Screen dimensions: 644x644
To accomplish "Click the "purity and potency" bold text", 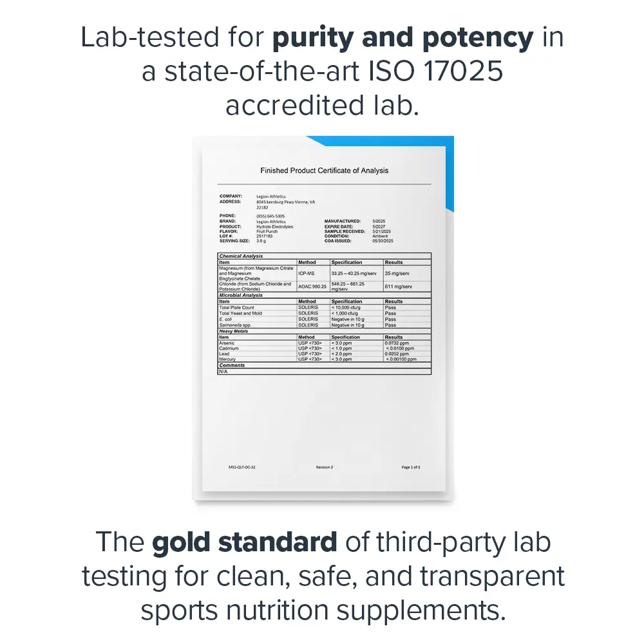I will pos(402,39).
